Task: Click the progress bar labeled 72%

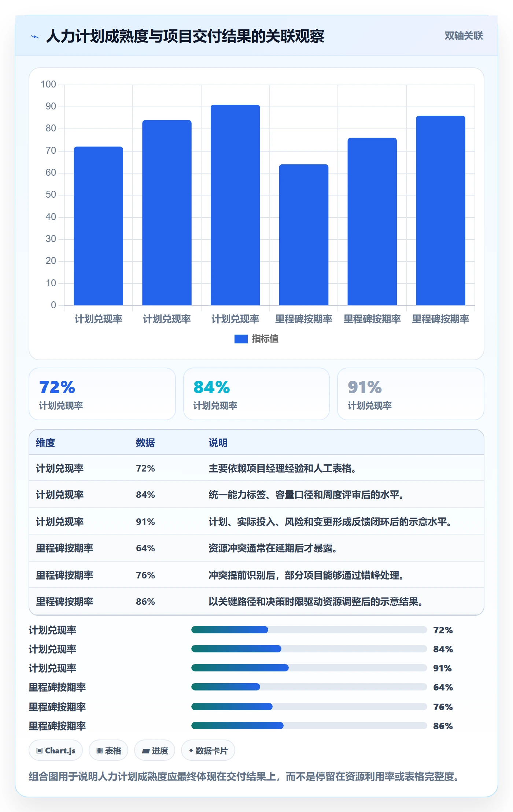Action: point(309,630)
